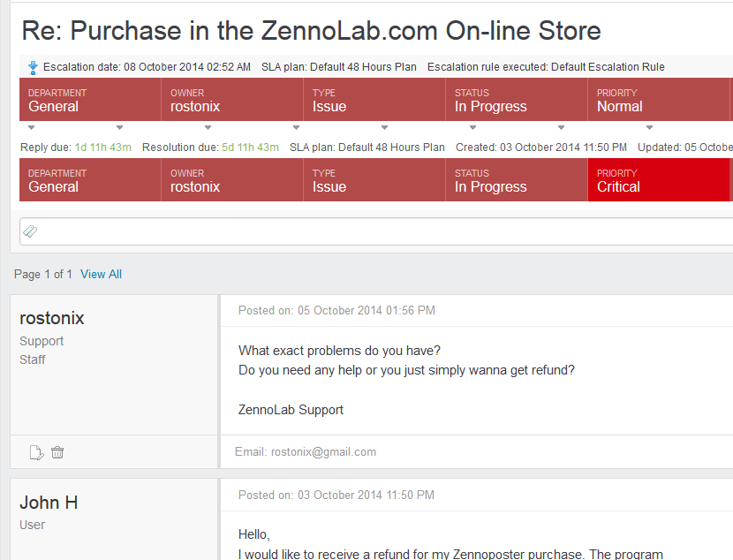Open the Priority Normal dropdown

click(659, 100)
